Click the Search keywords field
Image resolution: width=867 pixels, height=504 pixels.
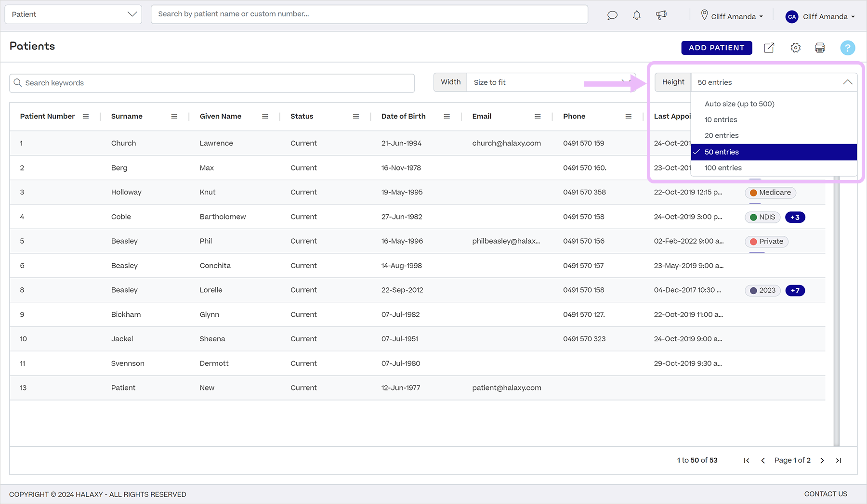coord(212,83)
